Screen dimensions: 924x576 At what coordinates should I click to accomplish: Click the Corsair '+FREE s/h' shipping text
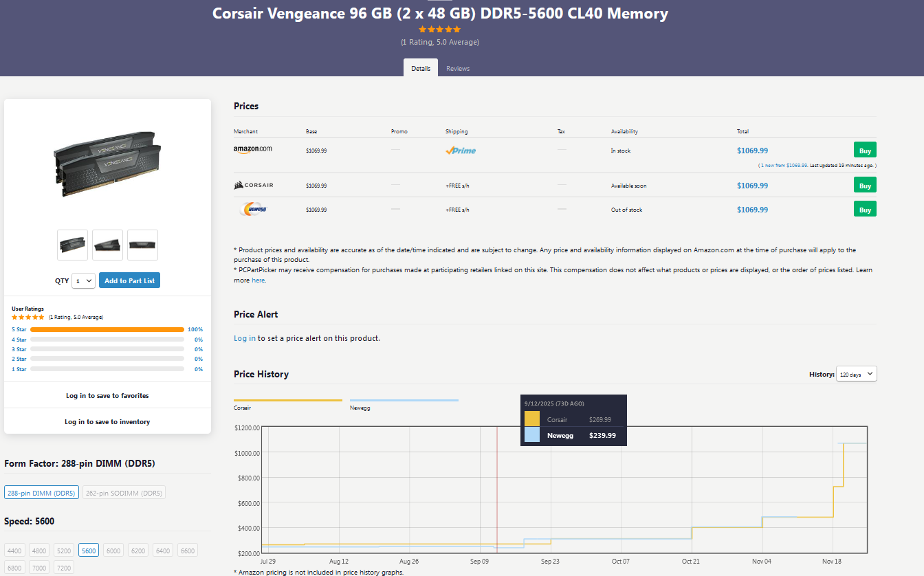pos(457,186)
